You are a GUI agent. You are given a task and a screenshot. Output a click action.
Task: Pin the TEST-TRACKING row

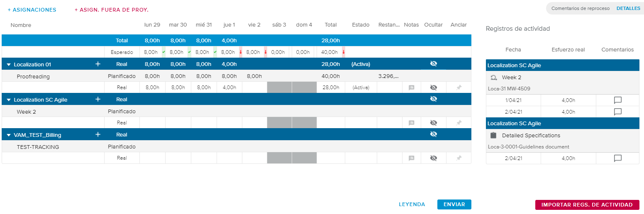click(459, 158)
